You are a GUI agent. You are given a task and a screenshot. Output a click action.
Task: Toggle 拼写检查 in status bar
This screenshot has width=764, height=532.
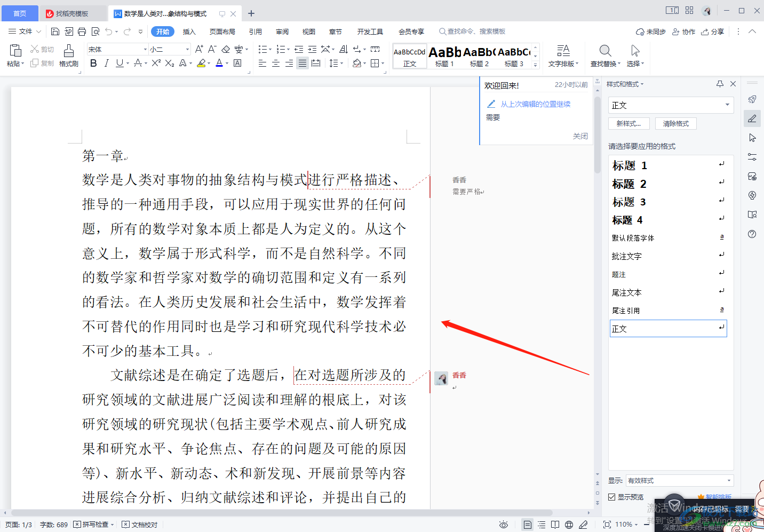coord(93,525)
